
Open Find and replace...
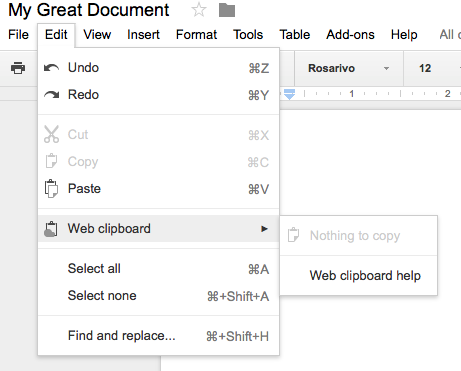159,336
